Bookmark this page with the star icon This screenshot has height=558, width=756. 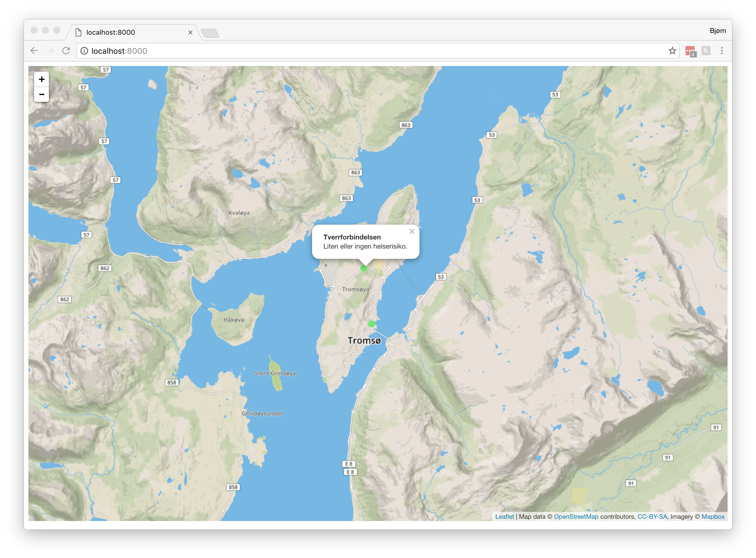click(x=672, y=51)
